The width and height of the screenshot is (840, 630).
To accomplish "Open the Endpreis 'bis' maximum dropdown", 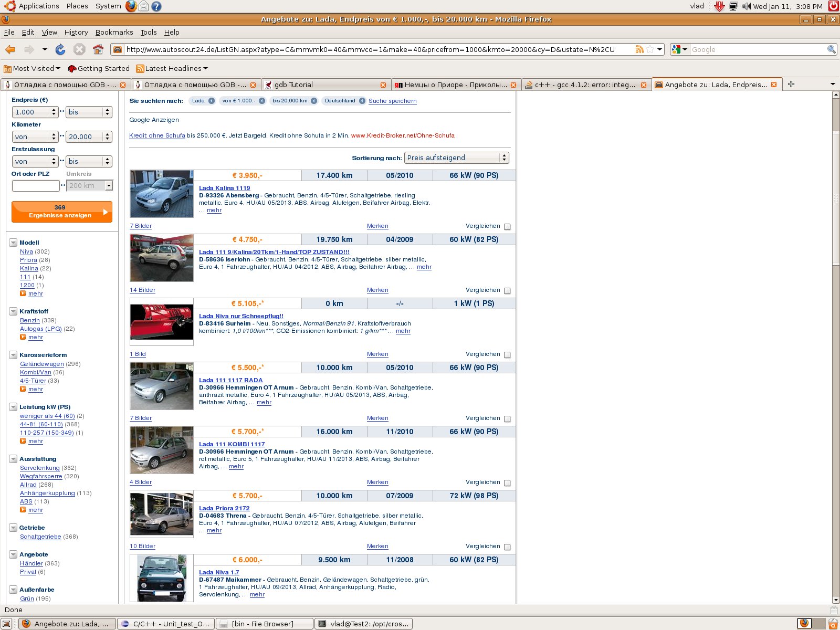I will click(x=89, y=112).
